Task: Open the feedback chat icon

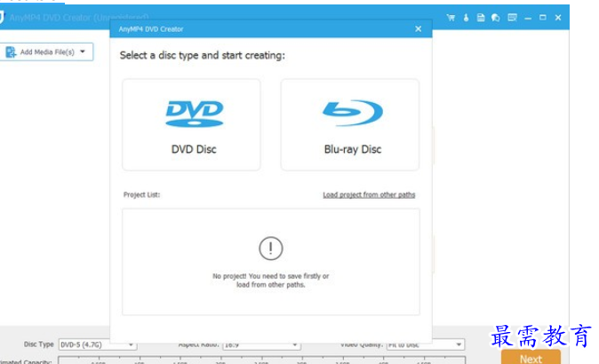Action: pyautogui.click(x=496, y=18)
